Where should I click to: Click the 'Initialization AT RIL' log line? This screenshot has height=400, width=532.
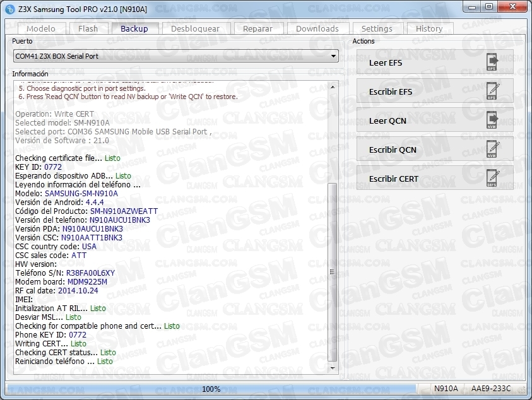[x=61, y=308]
